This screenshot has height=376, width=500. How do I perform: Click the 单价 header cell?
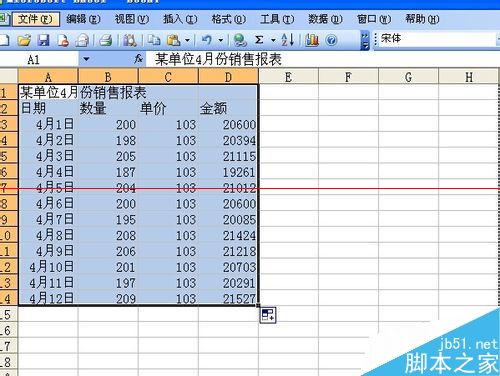168,108
